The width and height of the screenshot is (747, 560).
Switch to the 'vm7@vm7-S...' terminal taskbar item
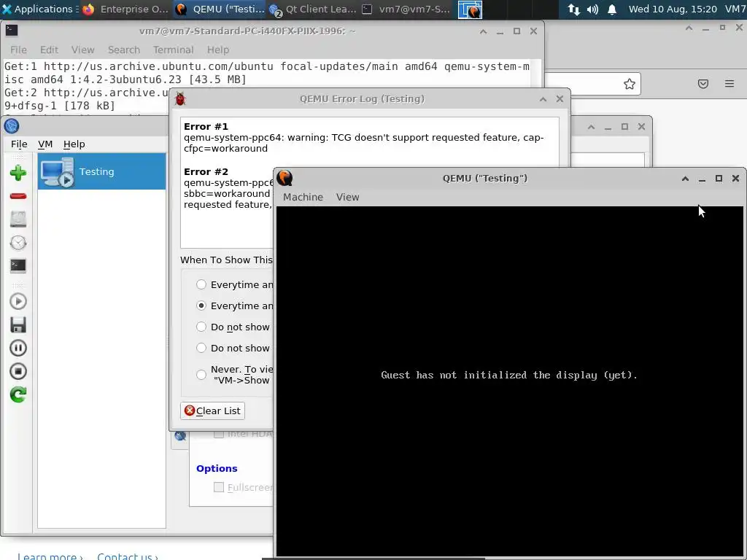406,9
